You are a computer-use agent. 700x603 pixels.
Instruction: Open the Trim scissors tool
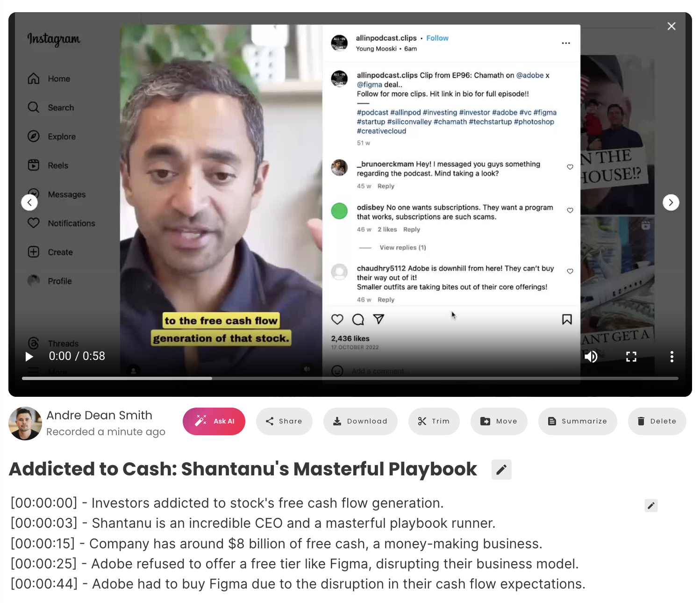click(434, 421)
